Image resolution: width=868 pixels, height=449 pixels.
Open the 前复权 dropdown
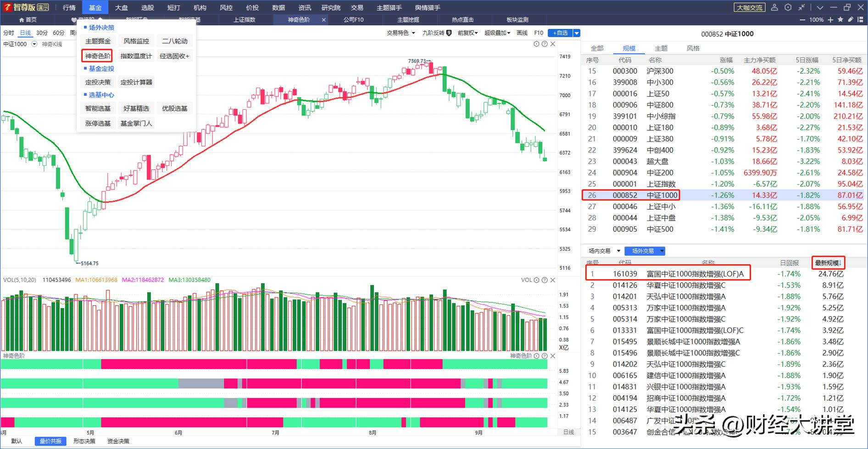(467, 33)
